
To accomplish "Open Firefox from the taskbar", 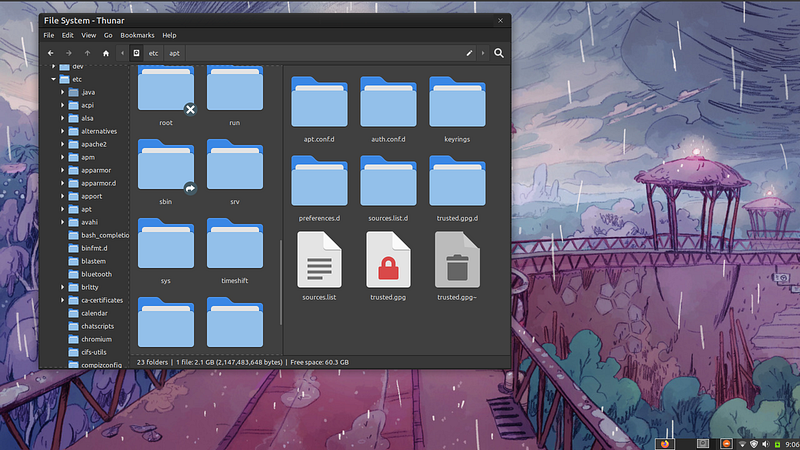I will (x=665, y=444).
